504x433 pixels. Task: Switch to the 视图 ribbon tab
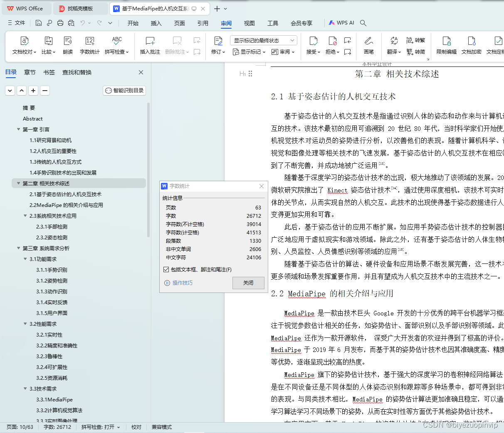(250, 23)
